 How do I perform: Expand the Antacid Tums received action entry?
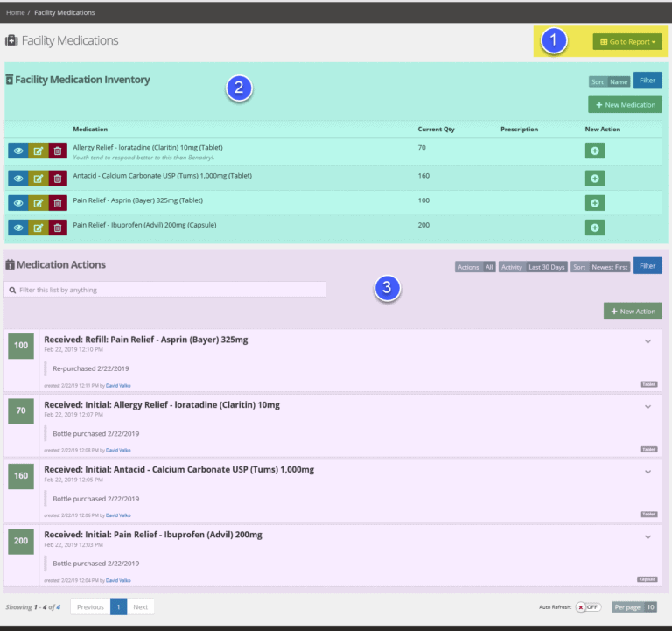pyautogui.click(x=647, y=472)
